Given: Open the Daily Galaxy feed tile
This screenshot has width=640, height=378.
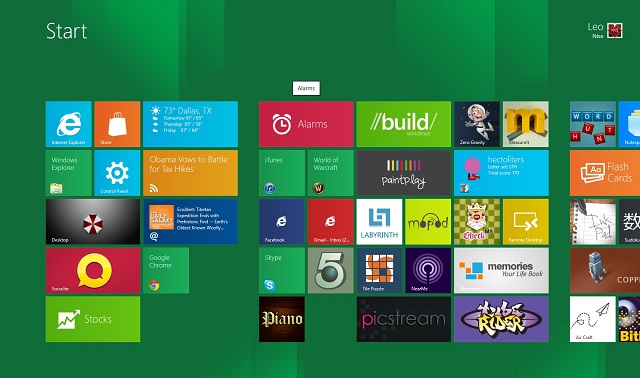Looking at the screenshot, I should point(191,222).
